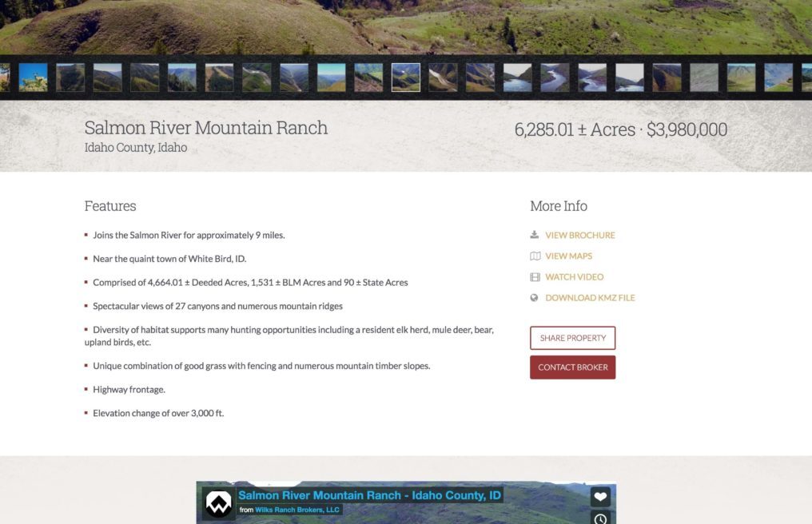Select the partially visible thumbnail at strip's left edge
This screenshot has width=812, height=524.
[x=4, y=77]
